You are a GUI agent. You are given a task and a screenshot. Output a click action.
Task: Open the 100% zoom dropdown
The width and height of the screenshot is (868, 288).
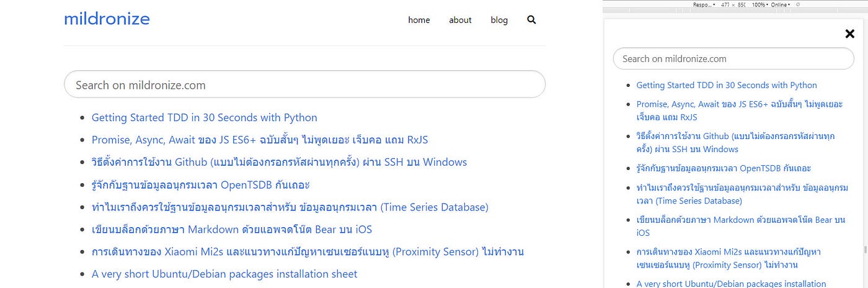pos(760,4)
